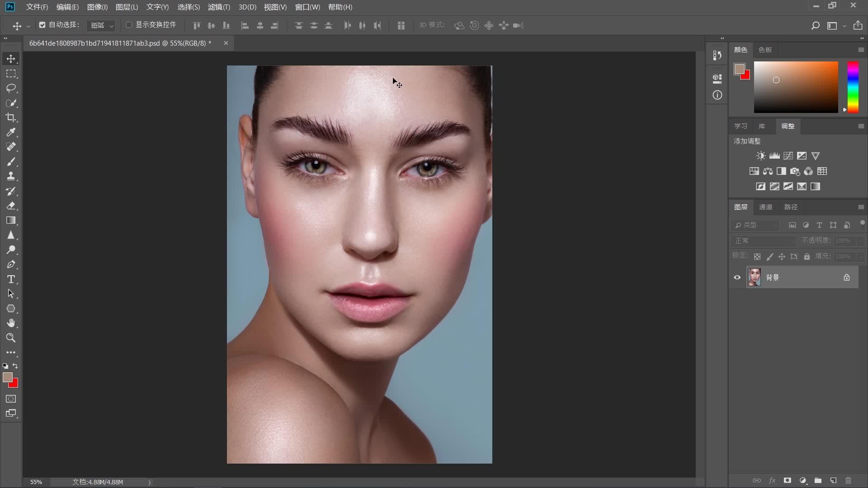Select the Hand tool
Screen dimensions: 868x488
pos(11,323)
